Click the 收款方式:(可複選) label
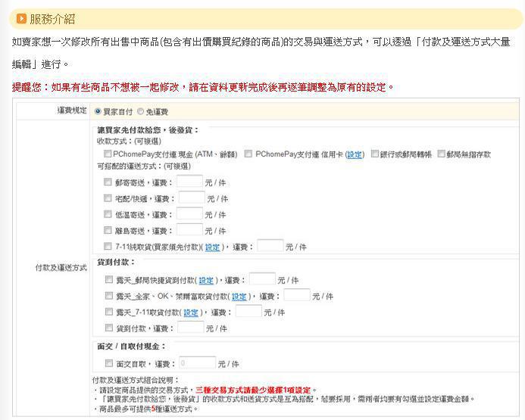The width and height of the screenshot is (525, 420). click(x=130, y=142)
